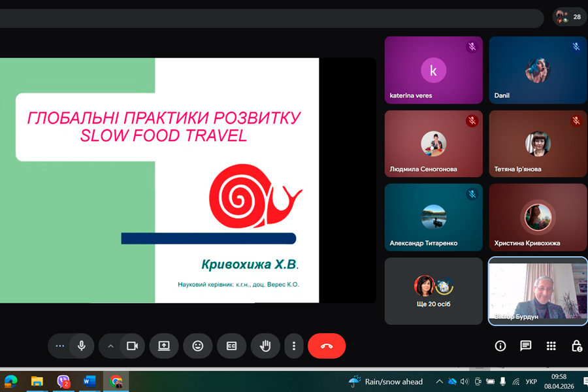Open the OneDrive tray icon
Viewport: 588px width, 392px height.
(x=452, y=382)
